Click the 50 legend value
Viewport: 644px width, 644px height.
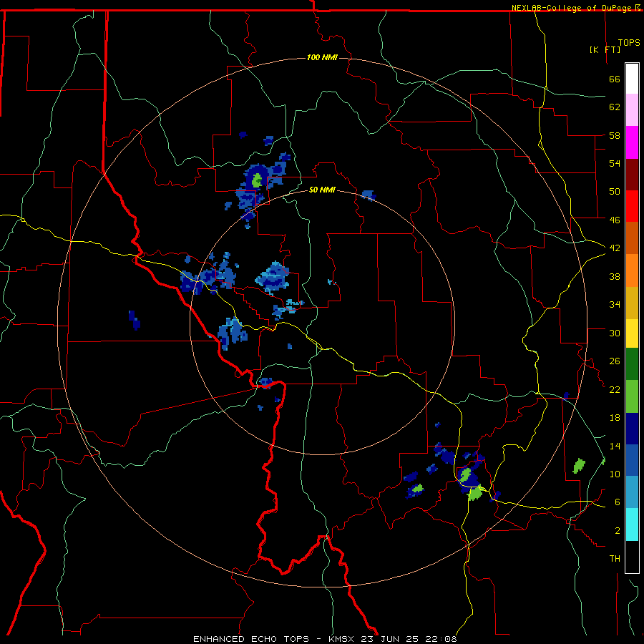click(615, 192)
